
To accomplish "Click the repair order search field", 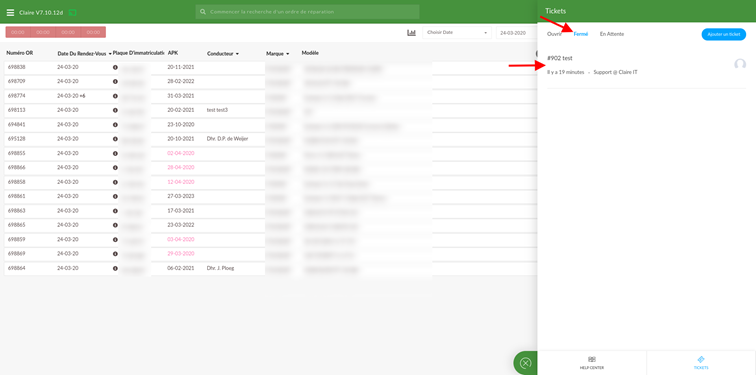I will click(307, 12).
